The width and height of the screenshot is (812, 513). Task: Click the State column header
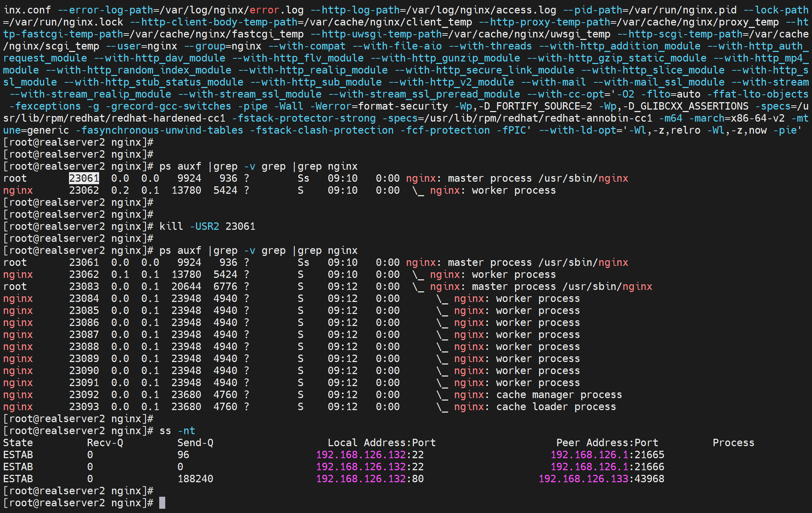click(18, 443)
